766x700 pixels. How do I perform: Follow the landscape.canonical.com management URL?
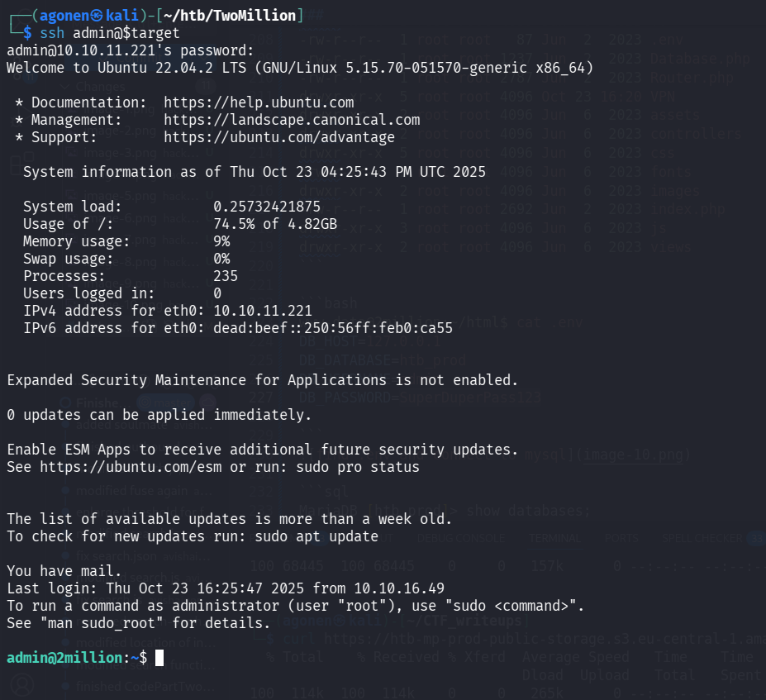(x=292, y=120)
